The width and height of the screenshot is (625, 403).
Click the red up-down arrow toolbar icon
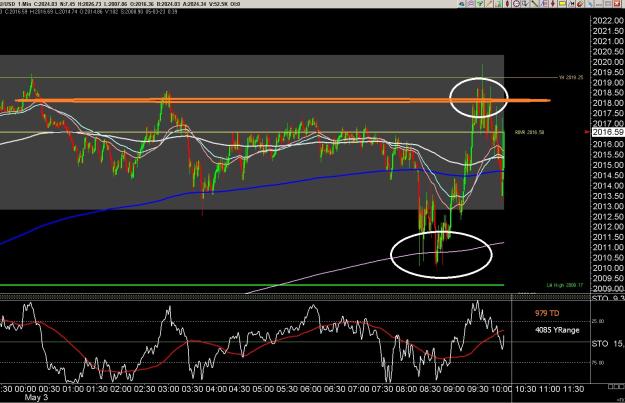pos(553,4)
